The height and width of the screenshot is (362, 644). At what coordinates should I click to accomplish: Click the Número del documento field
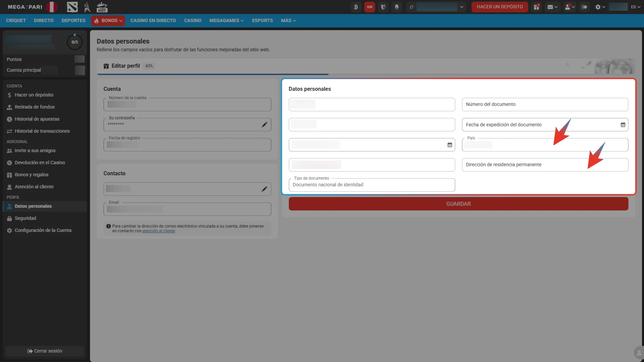tap(545, 105)
